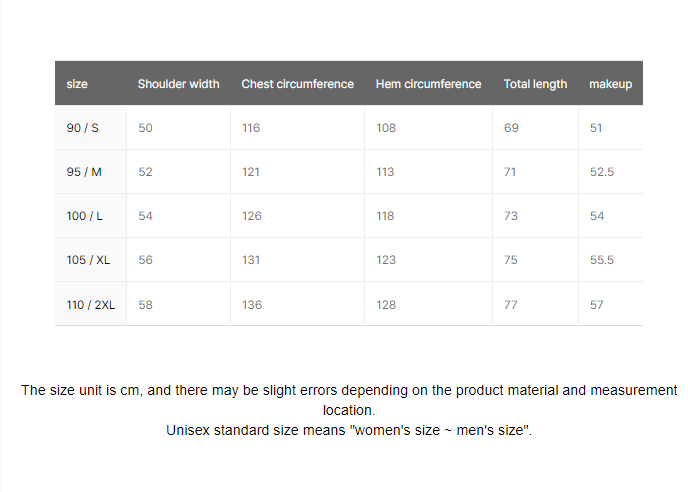This screenshot has width=688, height=492.
Task: Select shoulder width value 58
Action: [146, 304]
